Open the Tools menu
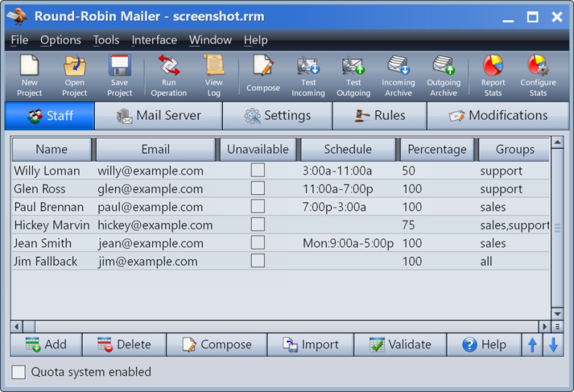The image size is (574, 392). (106, 40)
